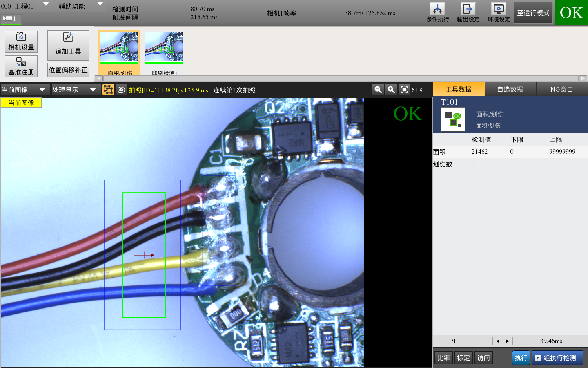Open 基准注册 reference registration
Viewport: 588px width, 368px height.
[21, 66]
